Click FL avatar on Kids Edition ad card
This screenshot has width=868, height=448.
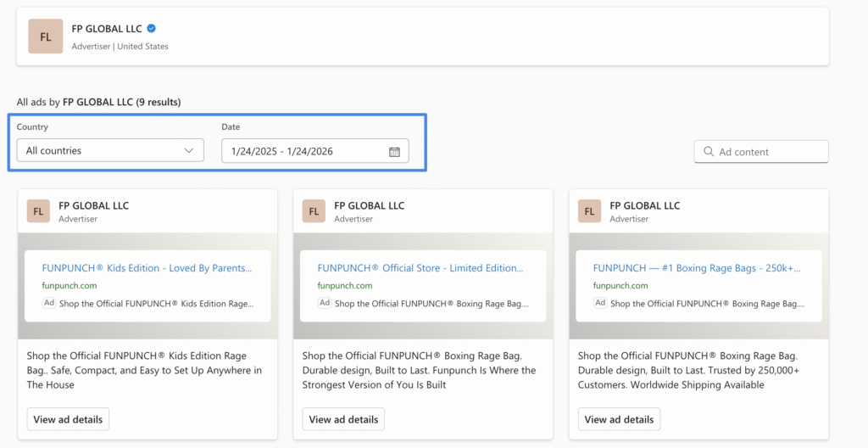point(38,211)
